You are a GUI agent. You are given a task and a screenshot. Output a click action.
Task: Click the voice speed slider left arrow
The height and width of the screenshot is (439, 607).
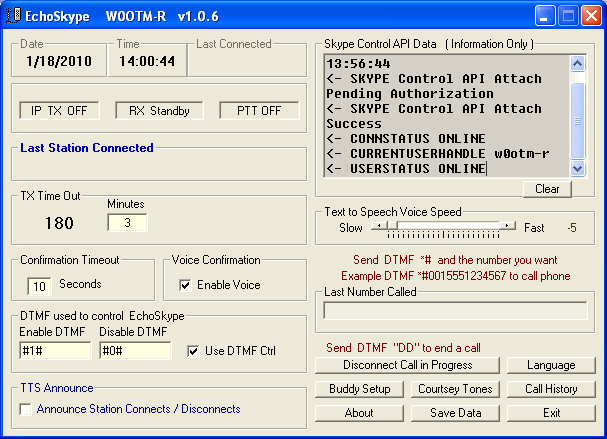(x=379, y=225)
